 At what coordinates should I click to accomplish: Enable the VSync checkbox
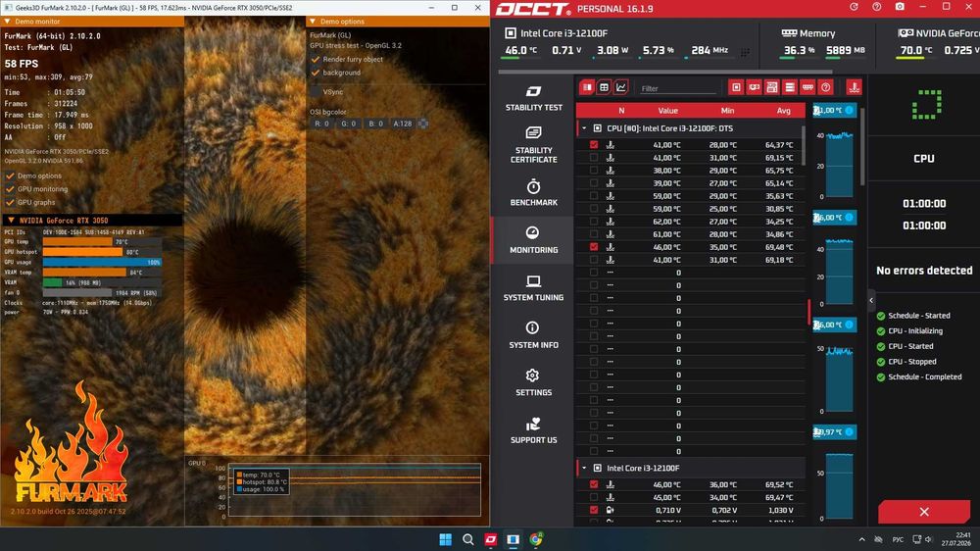(x=315, y=92)
